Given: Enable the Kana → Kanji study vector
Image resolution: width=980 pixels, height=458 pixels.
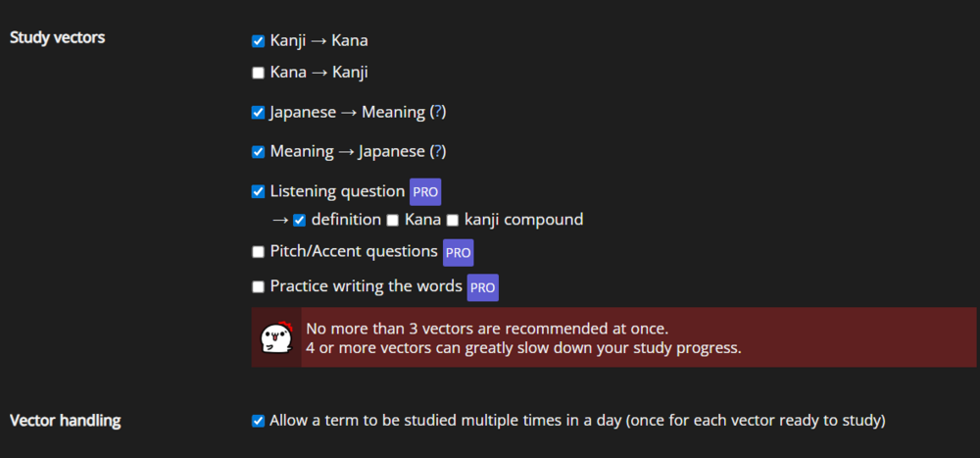Looking at the screenshot, I should coord(258,74).
